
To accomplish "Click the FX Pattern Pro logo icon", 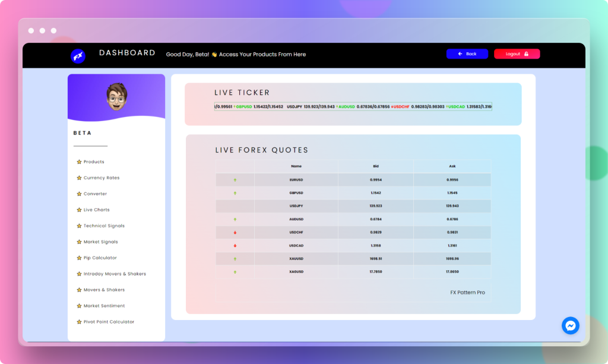I will 467,292.
